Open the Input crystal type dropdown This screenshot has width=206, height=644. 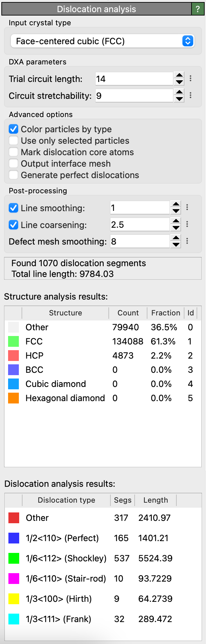tap(102, 41)
